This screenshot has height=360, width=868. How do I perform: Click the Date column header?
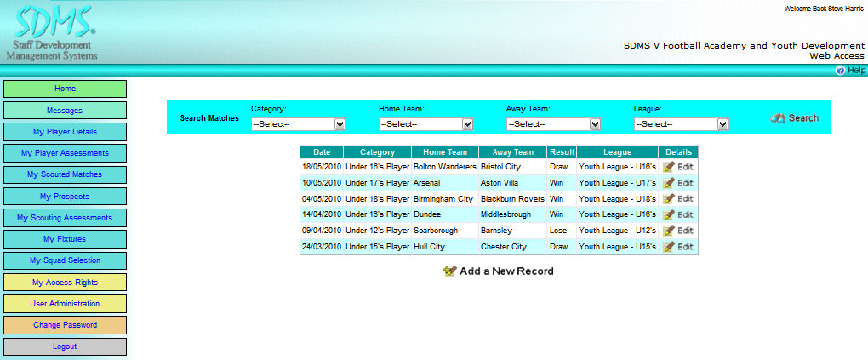coord(322,151)
